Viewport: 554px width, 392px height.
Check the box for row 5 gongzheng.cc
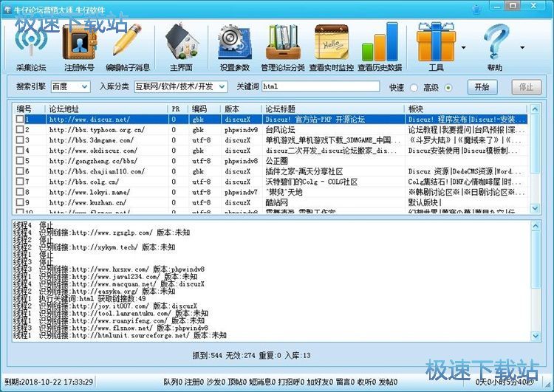(x=20, y=161)
